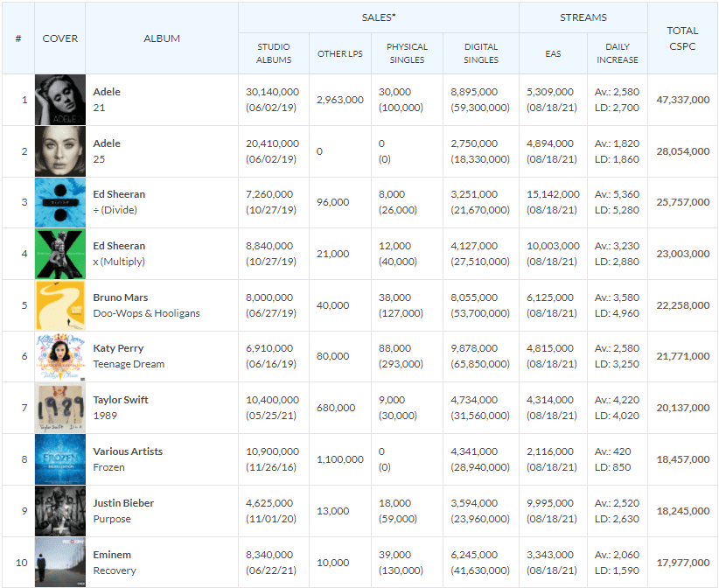719x588 pixels.
Task: Click the 'Eminem' artist name
Action: (112, 555)
